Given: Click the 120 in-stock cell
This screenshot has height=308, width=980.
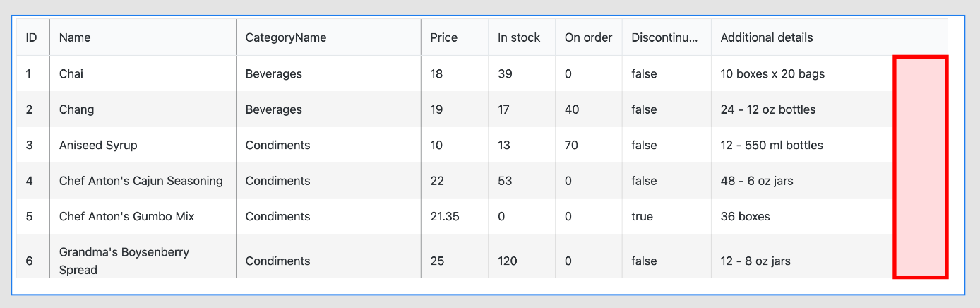Looking at the screenshot, I should tap(507, 261).
